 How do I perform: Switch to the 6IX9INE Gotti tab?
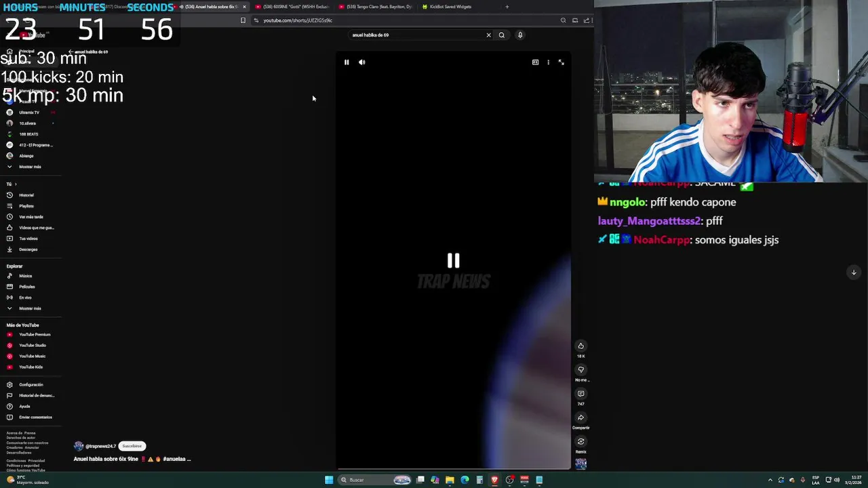pos(292,7)
